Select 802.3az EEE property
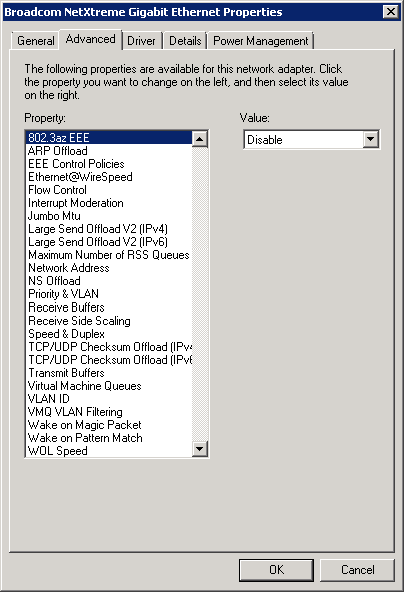404x592 pixels. tap(109, 137)
